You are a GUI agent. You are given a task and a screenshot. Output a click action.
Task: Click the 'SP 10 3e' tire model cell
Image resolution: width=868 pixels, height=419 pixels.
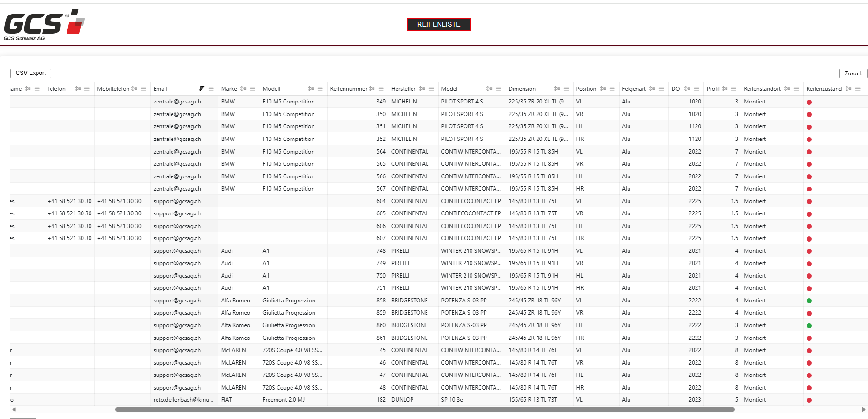click(472, 400)
